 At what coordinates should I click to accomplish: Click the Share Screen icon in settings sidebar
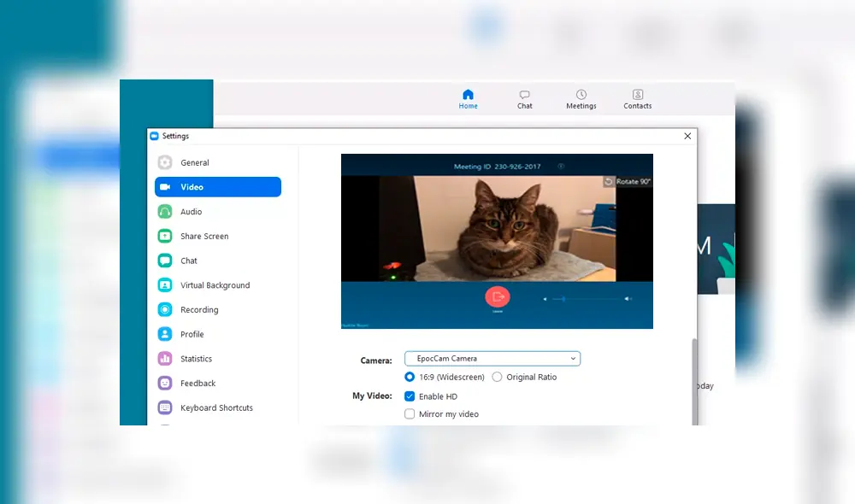(x=165, y=236)
